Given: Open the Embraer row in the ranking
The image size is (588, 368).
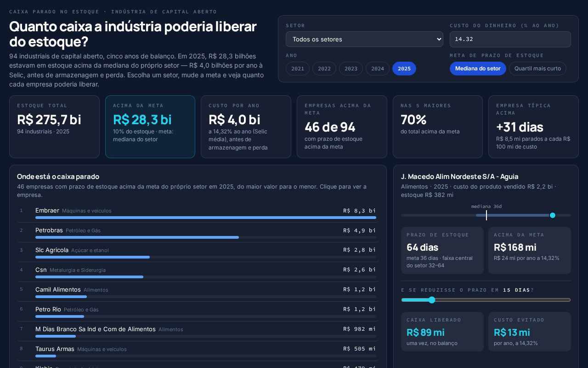Looking at the screenshot, I should coord(198,213).
